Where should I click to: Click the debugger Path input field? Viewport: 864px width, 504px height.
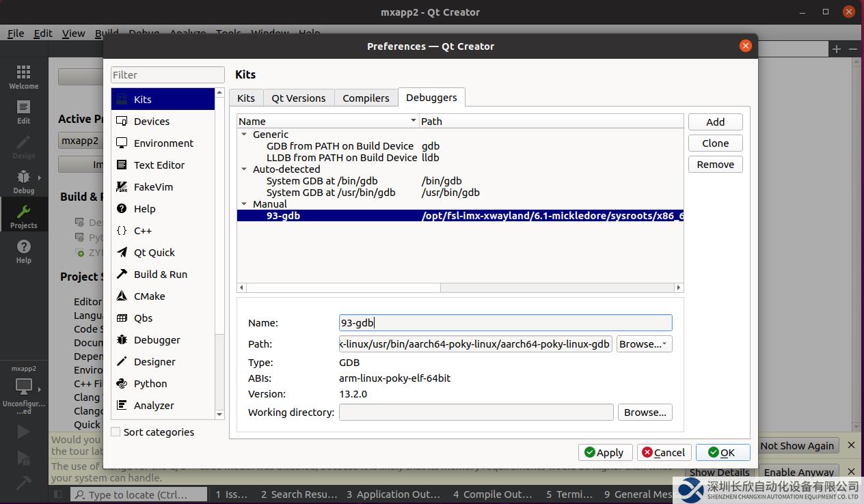tap(476, 344)
